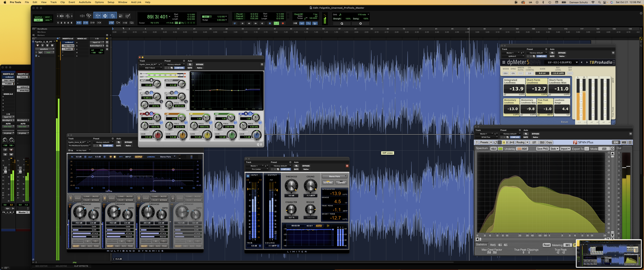This screenshot has height=270, width=644.
Task: Open SPAN Plus spectrum settings gear
Action: pyautogui.click(x=612, y=149)
